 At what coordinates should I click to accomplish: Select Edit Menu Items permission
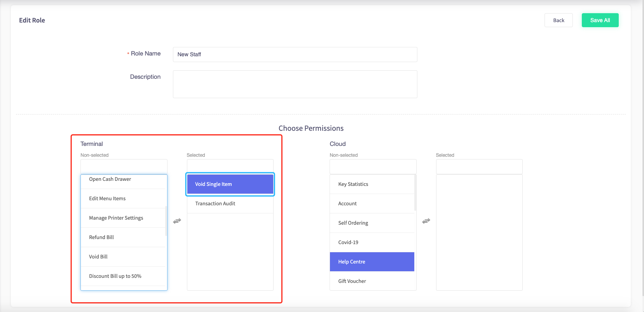[123, 199]
